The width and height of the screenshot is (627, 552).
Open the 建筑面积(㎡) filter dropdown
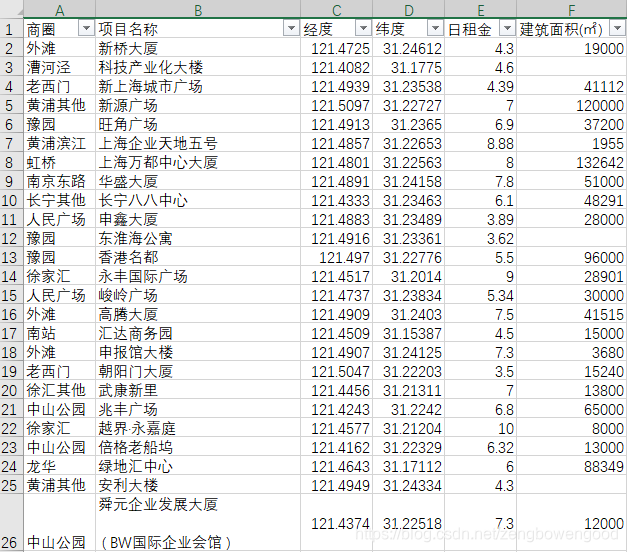[617, 28]
